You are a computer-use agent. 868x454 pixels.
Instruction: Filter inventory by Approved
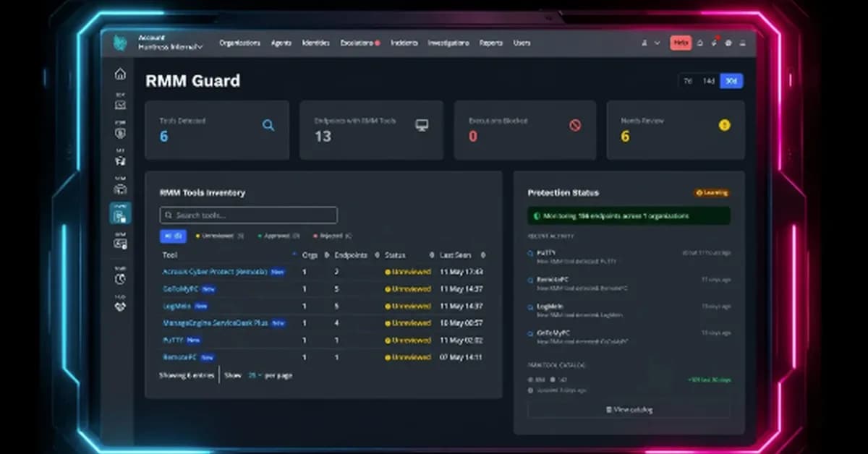279,236
